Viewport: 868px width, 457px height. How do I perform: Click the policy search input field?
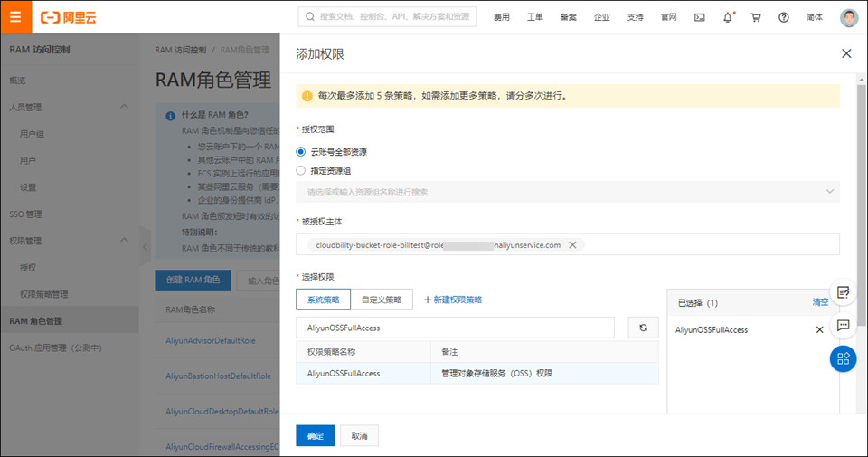(455, 328)
